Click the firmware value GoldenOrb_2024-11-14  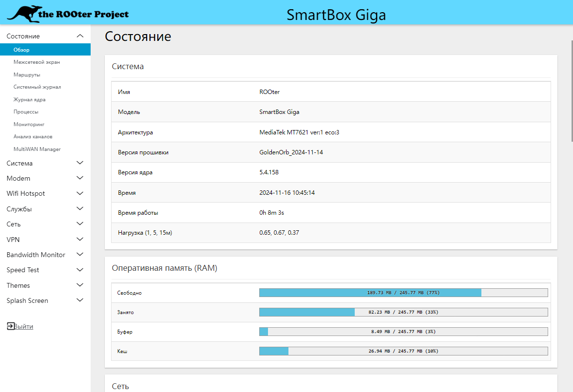click(291, 152)
